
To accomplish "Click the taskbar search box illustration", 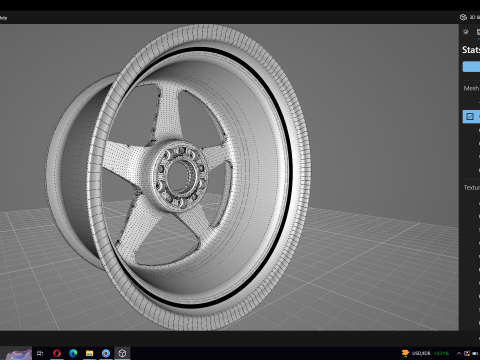I will click(19, 354).
